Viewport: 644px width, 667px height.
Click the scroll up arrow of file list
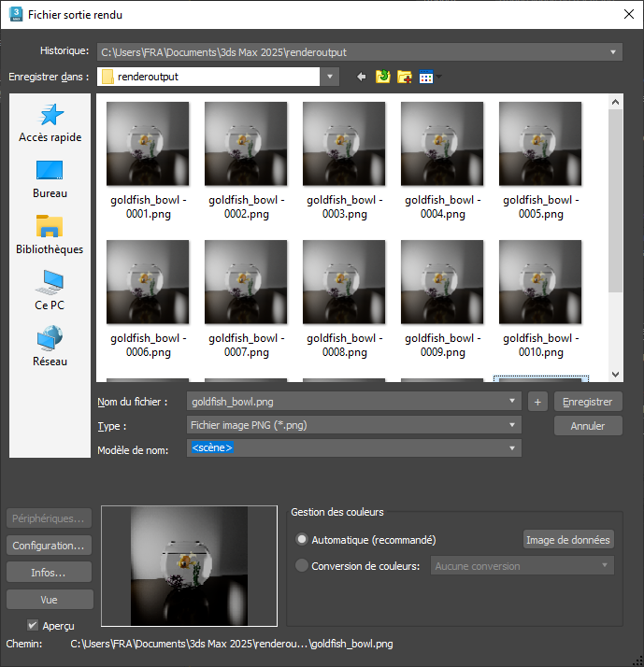(615, 102)
